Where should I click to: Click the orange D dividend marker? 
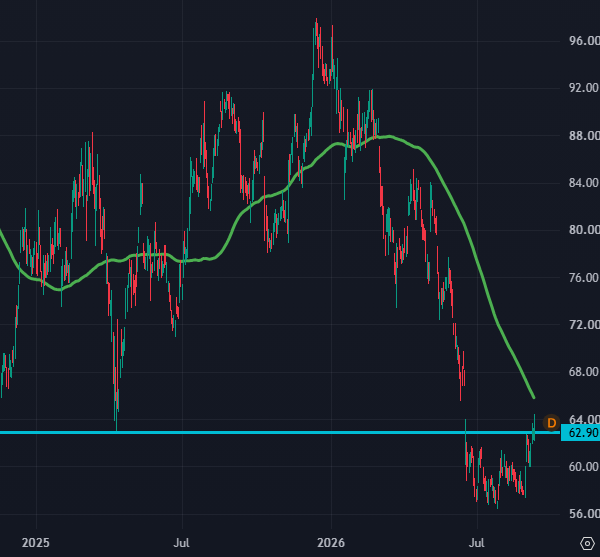pos(551,423)
